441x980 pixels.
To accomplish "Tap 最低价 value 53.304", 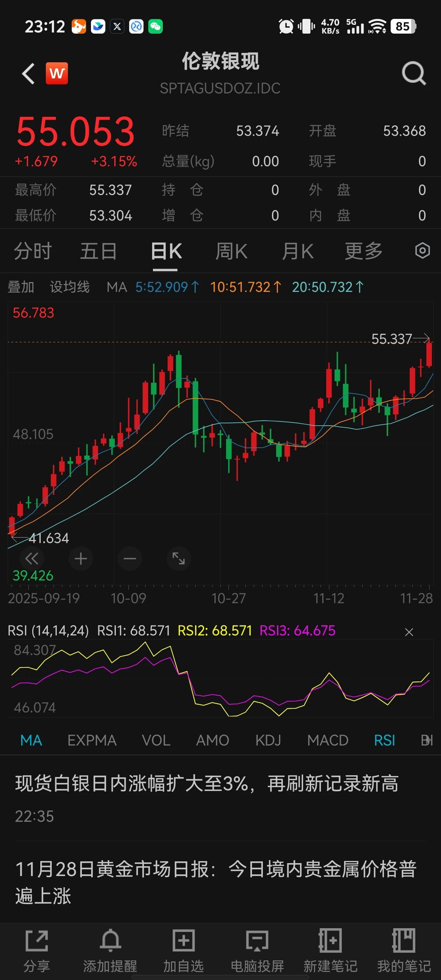I will click(110, 216).
